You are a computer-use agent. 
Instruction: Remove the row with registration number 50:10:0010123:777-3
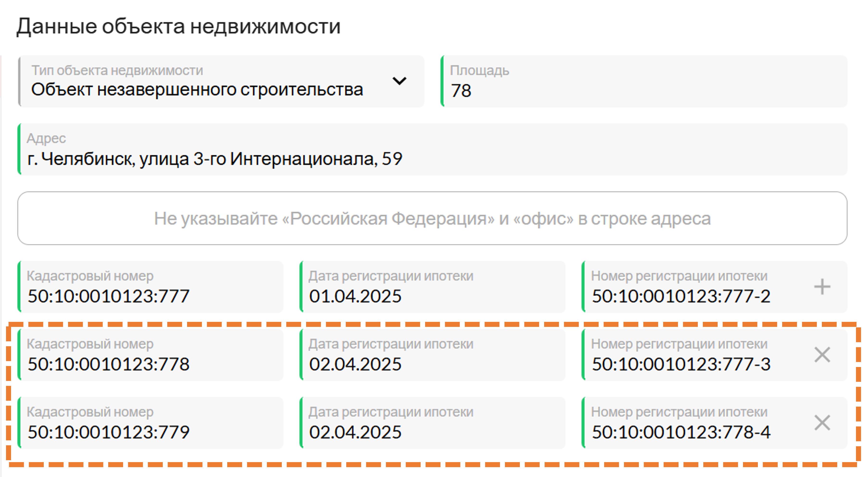[x=822, y=355]
